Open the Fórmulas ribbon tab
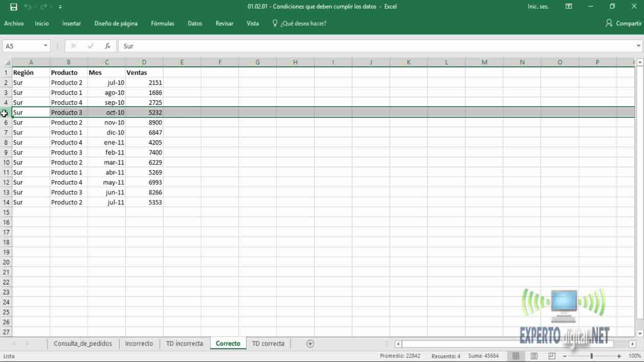 coord(162,24)
